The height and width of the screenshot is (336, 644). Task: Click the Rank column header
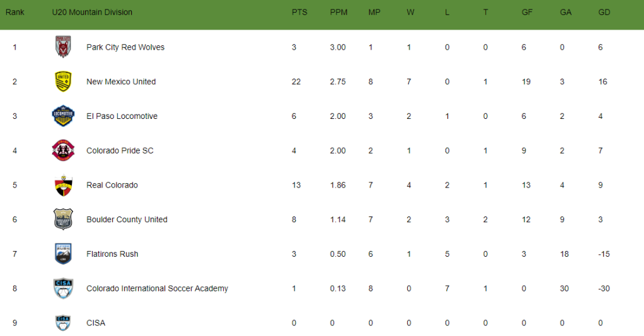tap(14, 13)
